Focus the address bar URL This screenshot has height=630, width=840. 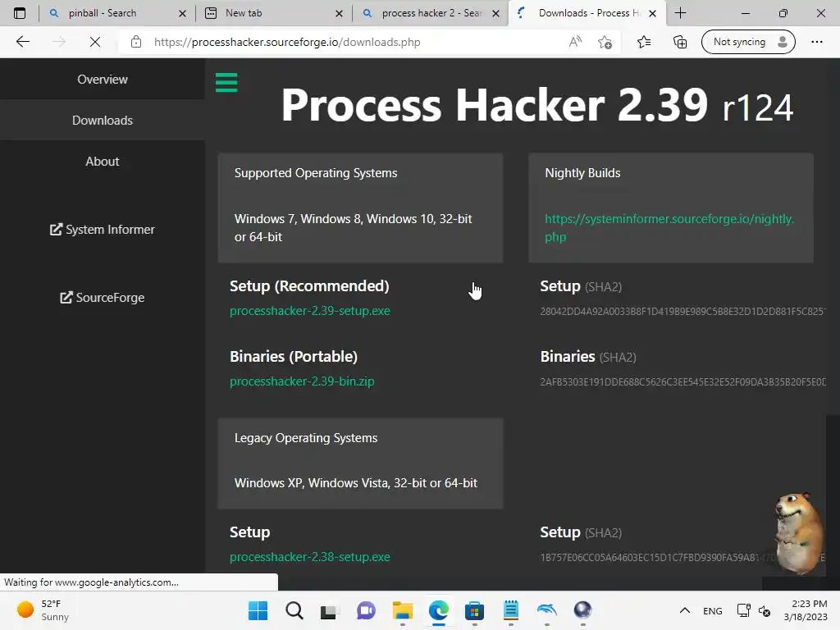(x=287, y=42)
